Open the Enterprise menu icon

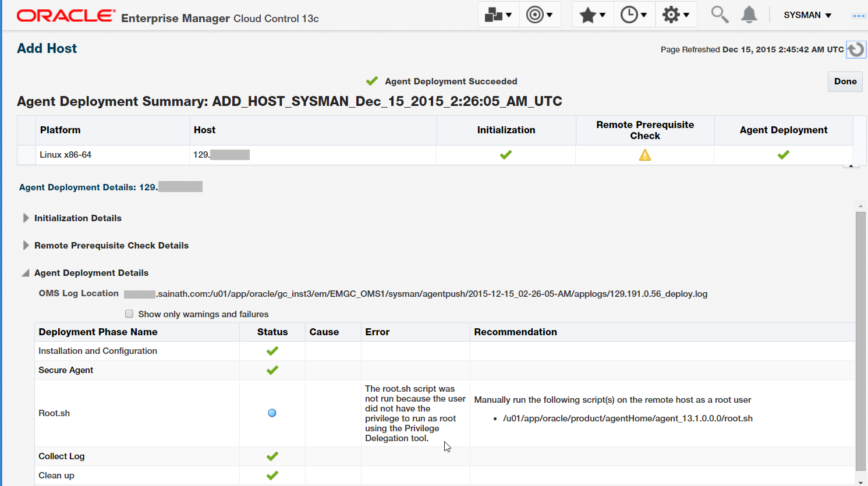click(498, 15)
